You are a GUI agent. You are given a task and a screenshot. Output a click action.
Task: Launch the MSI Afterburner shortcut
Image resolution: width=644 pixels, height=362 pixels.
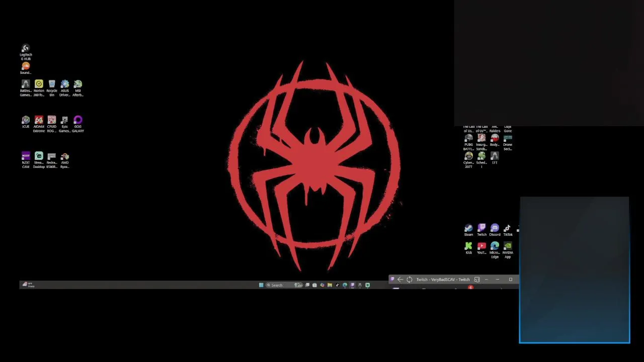tap(78, 88)
